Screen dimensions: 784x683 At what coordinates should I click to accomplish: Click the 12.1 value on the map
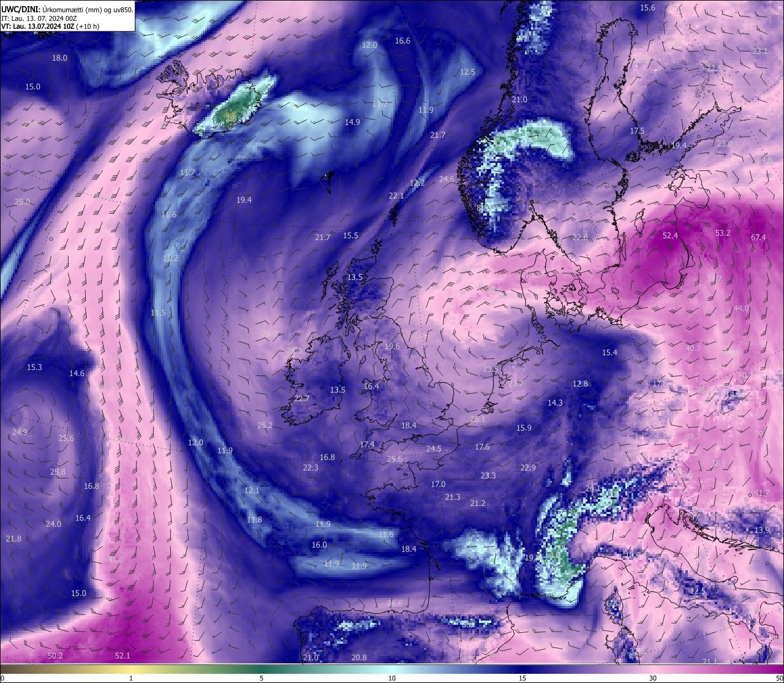click(252, 490)
